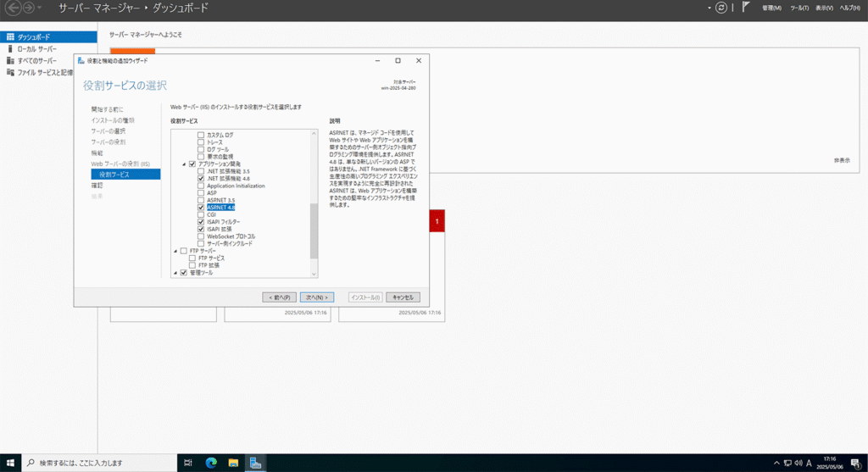Select 要求の監視 text row
868x472 pixels.
click(220, 157)
